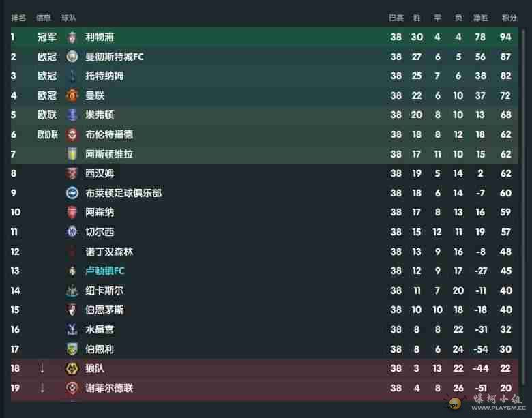Screen dimensions: 532x418
Task: Open 托特纳姆 team name link
Action: (x=104, y=76)
